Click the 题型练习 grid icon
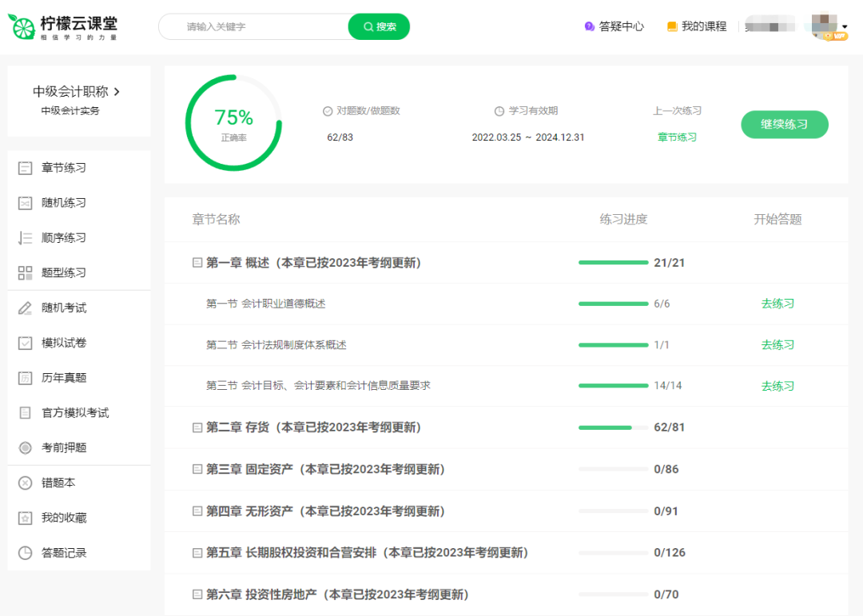Screen dimensions: 863x616 26,273
